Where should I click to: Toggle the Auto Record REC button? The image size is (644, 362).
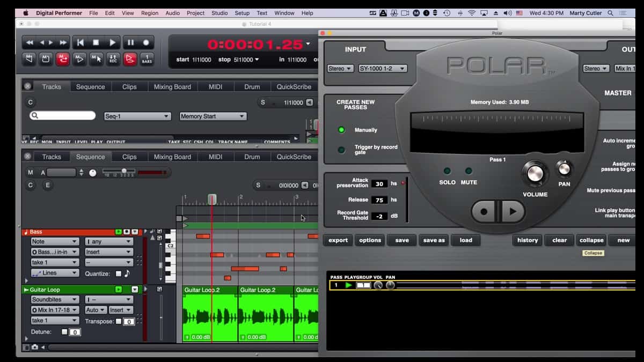(x=113, y=59)
